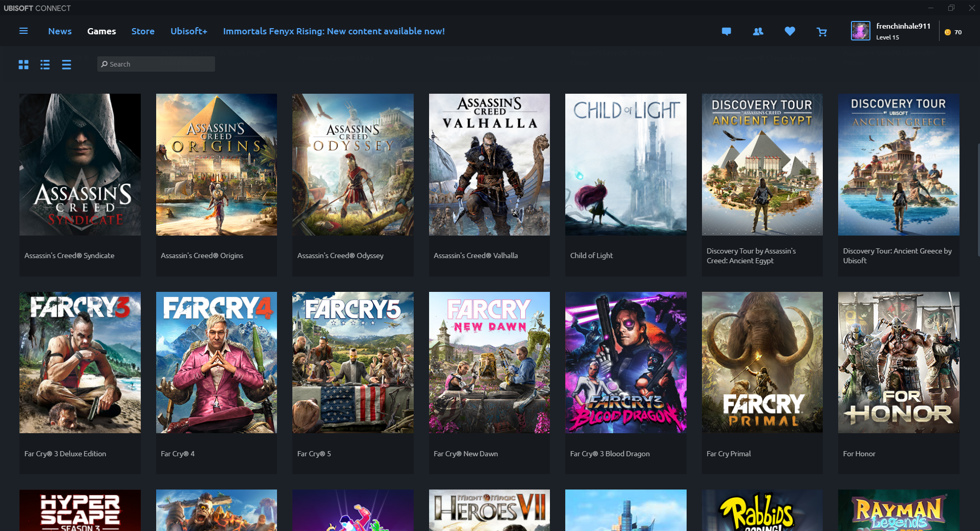The width and height of the screenshot is (980, 531).
Task: Open Far Cry 4 cover art
Action: click(x=217, y=363)
